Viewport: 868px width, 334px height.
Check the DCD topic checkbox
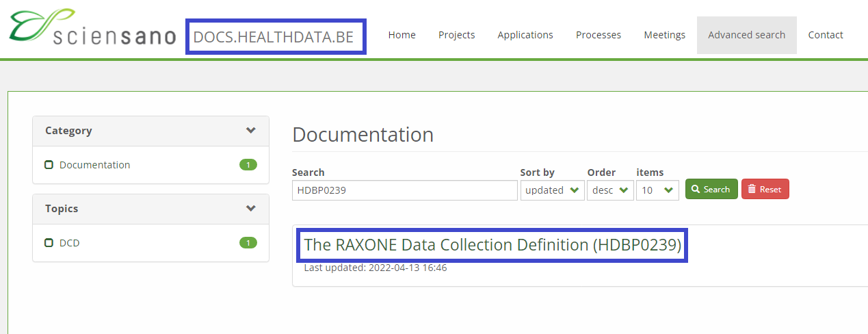pos(49,243)
